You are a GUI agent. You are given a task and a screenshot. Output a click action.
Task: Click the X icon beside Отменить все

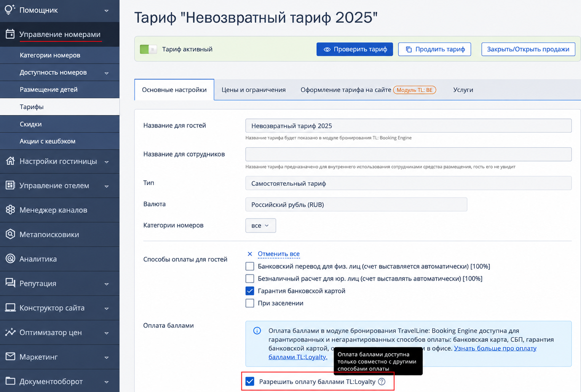pos(250,254)
